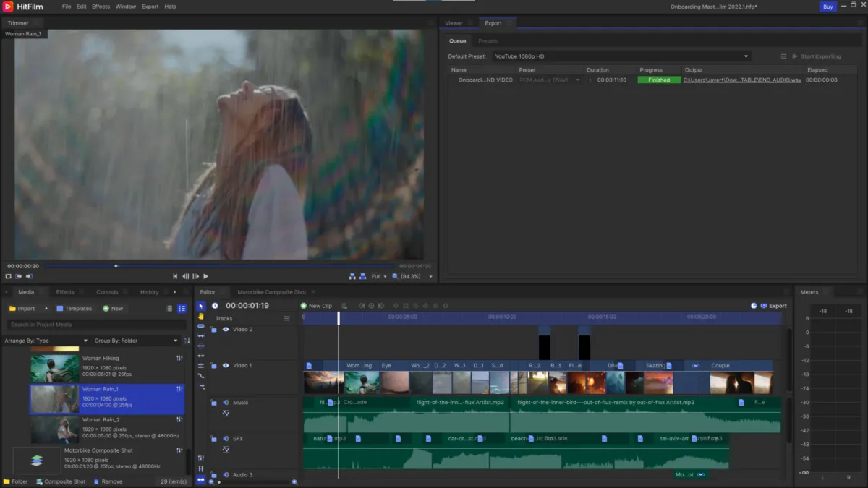Select the Woman Hiking media thumbnail
868x488 pixels.
pos(54,368)
